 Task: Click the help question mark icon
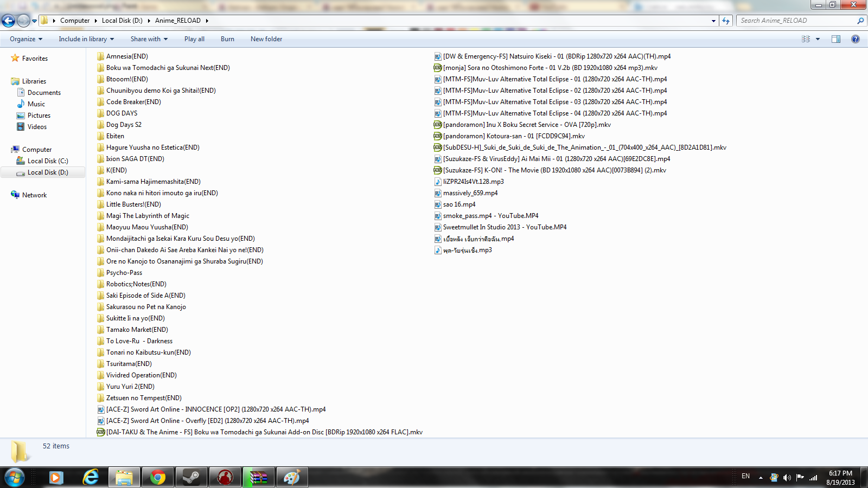click(x=856, y=39)
